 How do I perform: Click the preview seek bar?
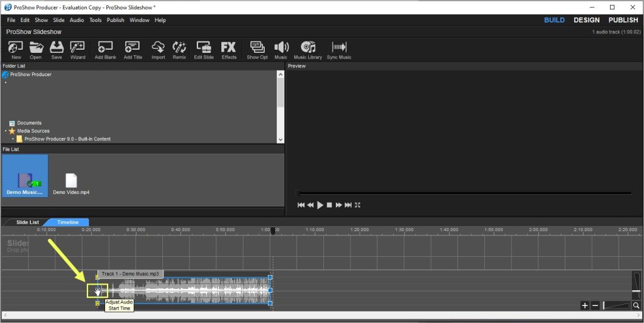(464, 193)
